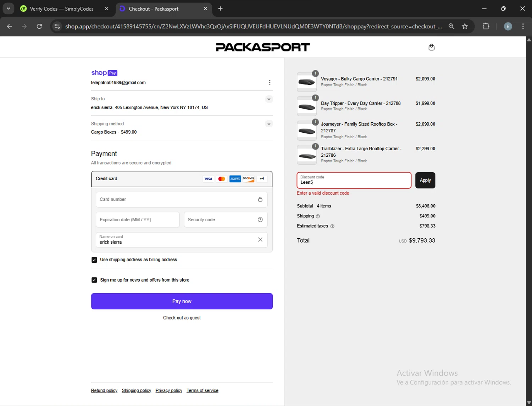Click the page vertical scrollbar
The width and height of the screenshot is (532, 406).
click(x=529, y=221)
